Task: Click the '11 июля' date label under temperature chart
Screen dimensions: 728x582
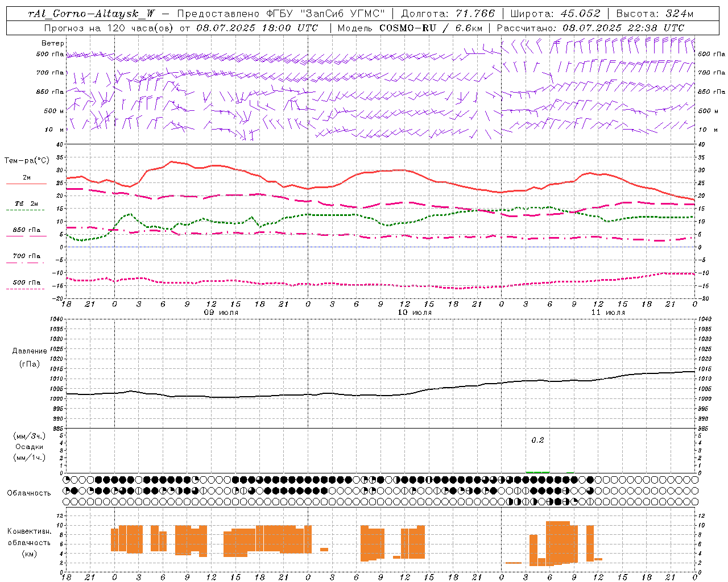Action: point(609,313)
